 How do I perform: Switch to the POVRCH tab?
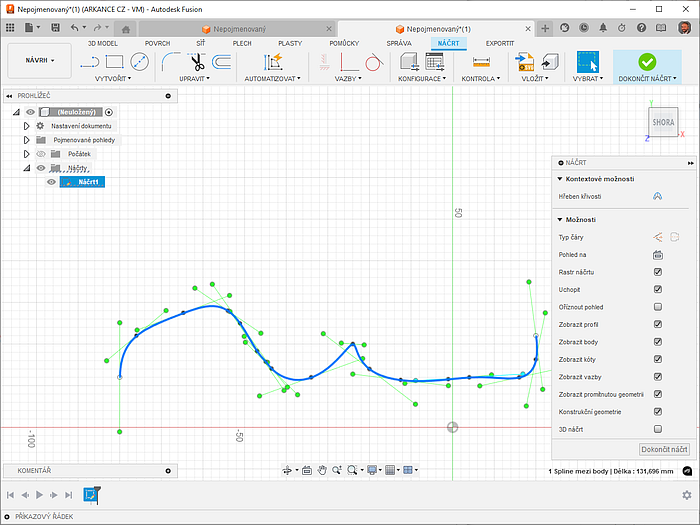point(157,44)
